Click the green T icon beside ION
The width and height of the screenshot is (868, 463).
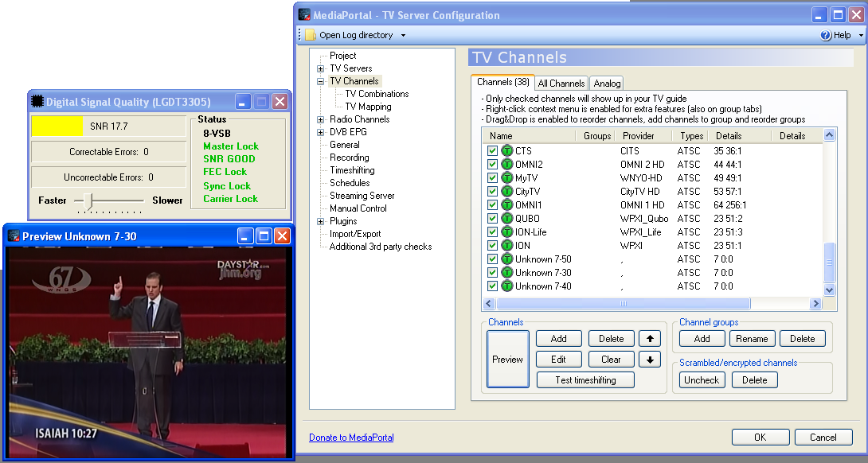pos(507,246)
